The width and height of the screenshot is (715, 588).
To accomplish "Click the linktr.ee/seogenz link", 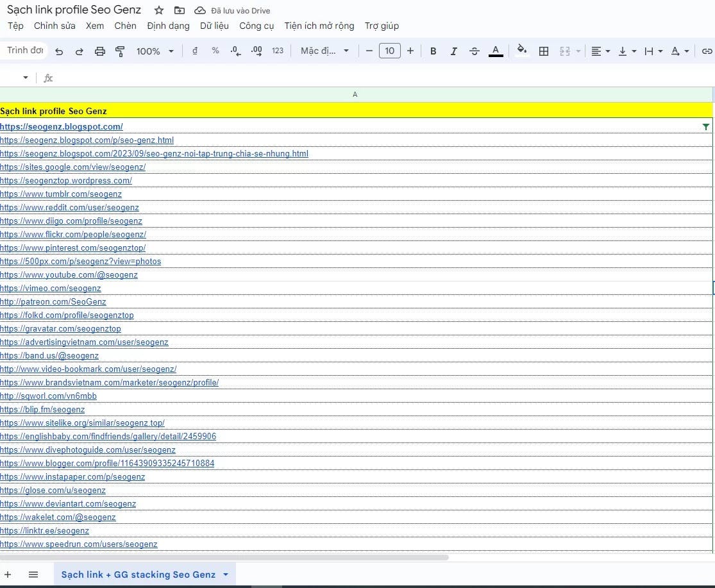I will point(44,531).
